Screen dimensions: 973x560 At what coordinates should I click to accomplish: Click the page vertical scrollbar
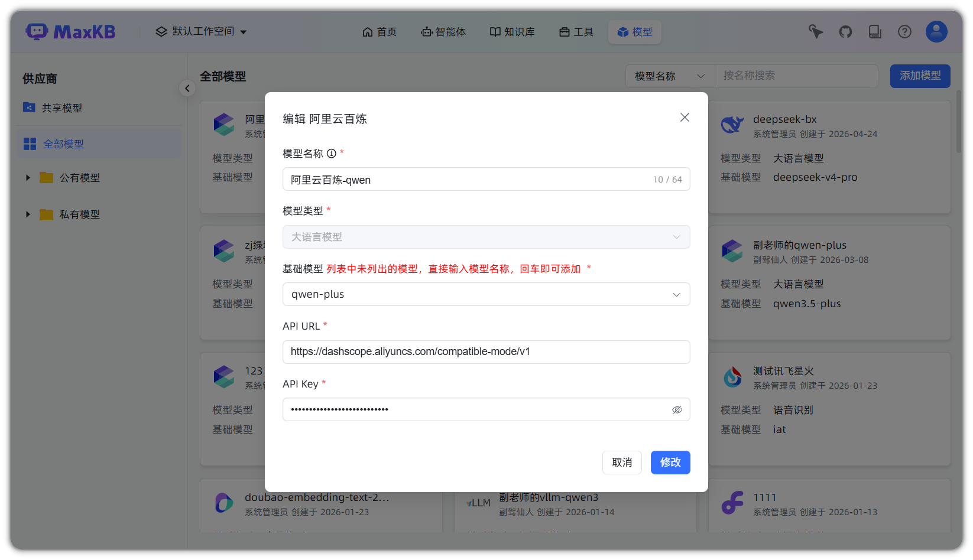[x=959, y=122]
